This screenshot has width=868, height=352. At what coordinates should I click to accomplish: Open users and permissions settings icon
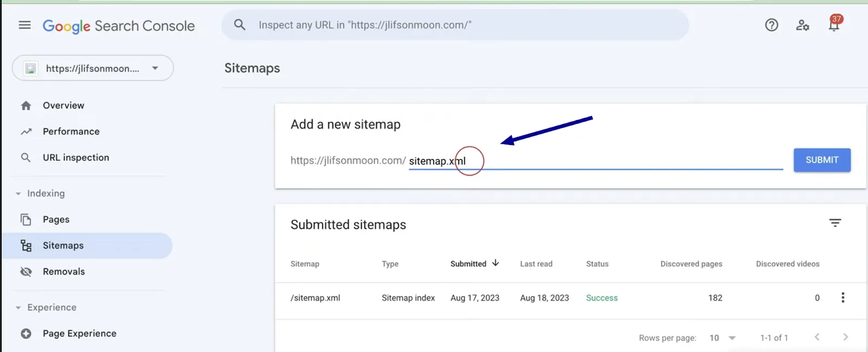(802, 25)
